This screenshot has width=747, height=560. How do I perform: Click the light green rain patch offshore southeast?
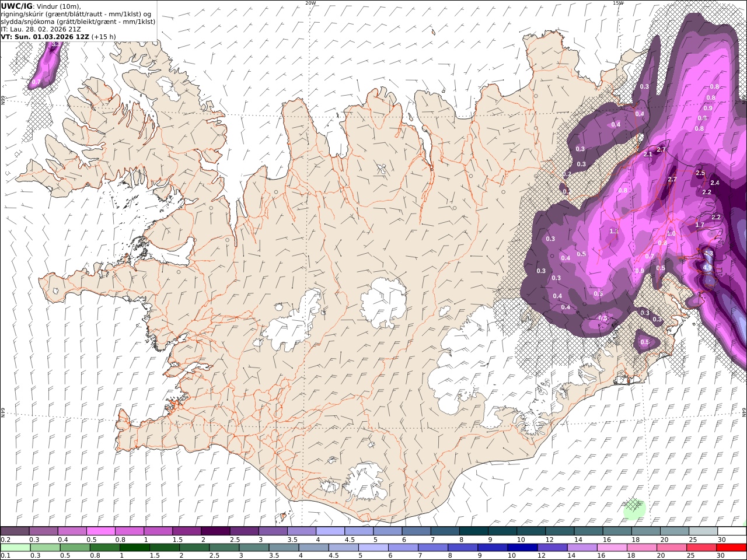tap(634, 509)
